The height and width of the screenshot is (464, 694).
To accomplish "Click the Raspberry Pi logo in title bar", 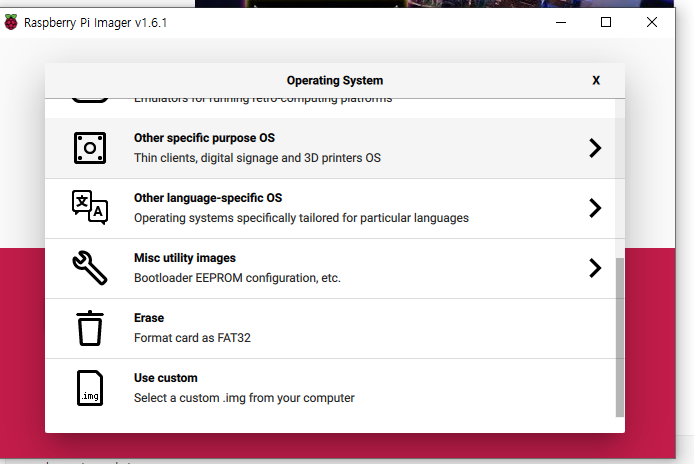I will click(x=11, y=22).
